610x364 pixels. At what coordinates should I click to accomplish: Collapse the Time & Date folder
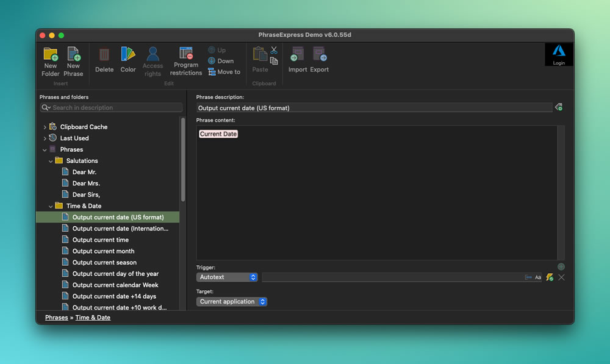click(x=51, y=206)
